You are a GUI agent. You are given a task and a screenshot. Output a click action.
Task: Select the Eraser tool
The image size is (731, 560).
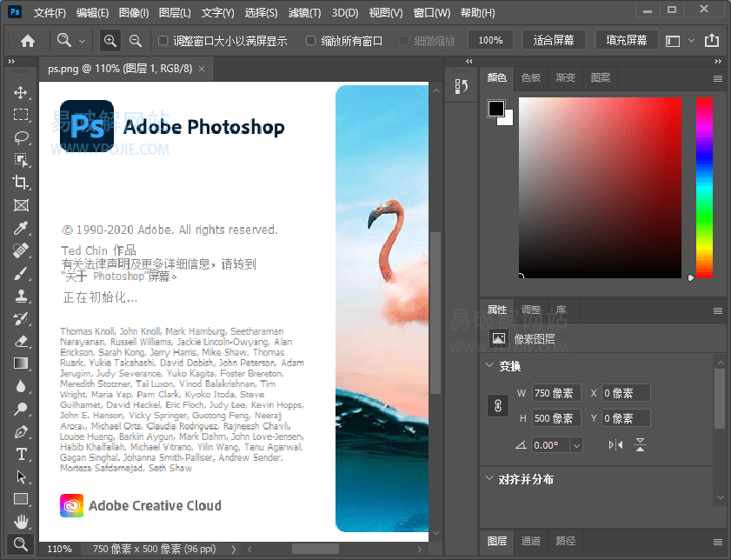[x=21, y=341]
